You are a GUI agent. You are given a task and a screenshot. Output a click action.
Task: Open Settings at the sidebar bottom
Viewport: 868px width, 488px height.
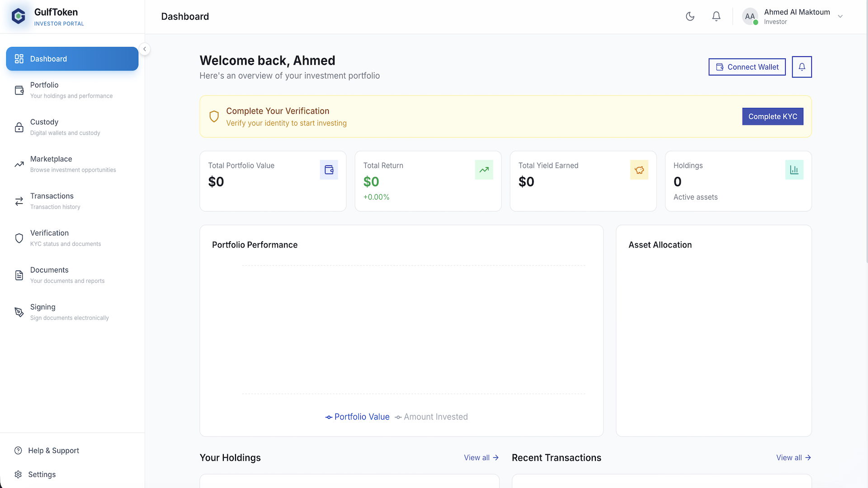[42, 474]
